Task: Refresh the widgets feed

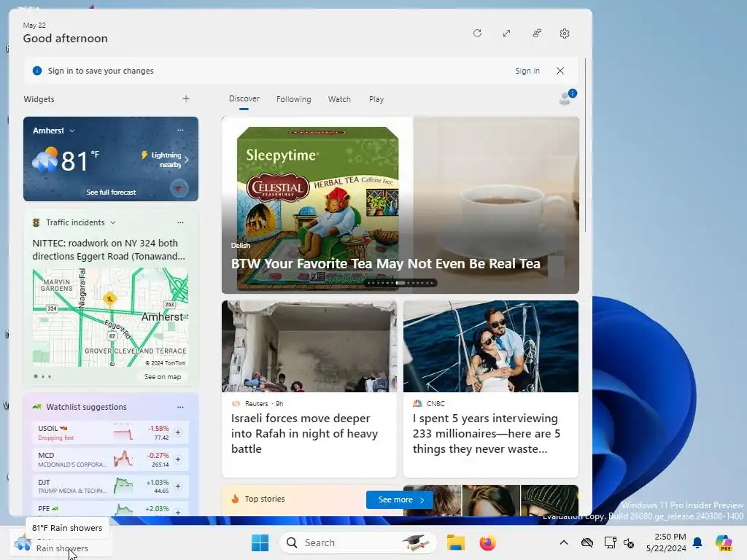Action: tap(477, 34)
